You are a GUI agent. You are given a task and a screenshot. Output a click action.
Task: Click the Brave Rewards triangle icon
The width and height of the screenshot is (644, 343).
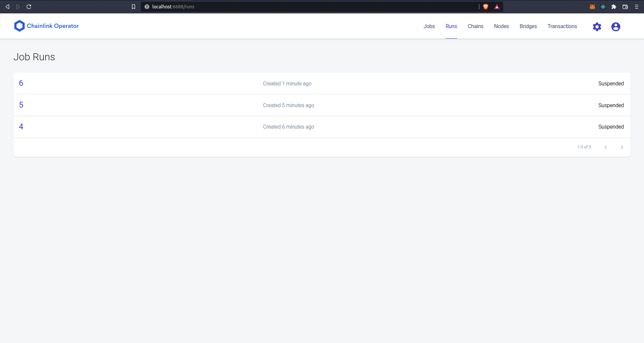(497, 7)
